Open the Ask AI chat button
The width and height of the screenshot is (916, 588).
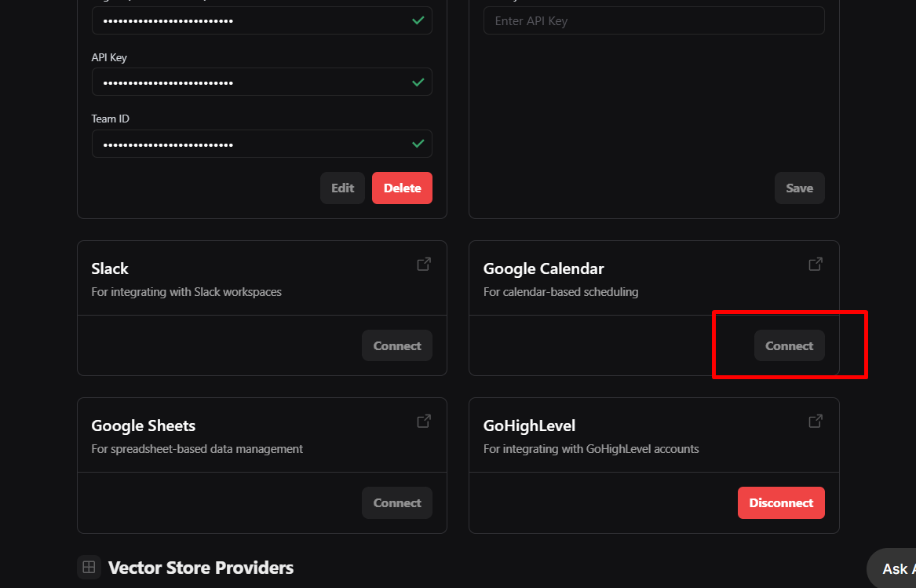892,568
